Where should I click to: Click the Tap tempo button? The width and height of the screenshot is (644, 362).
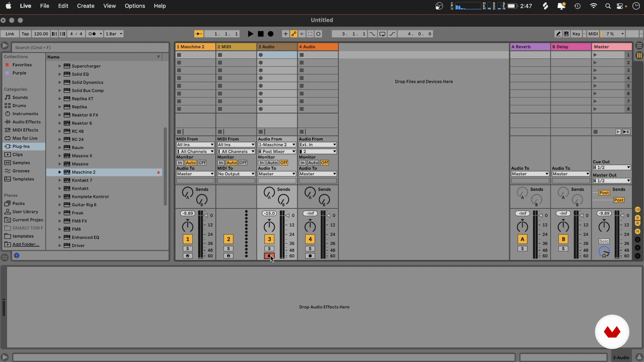25,34
